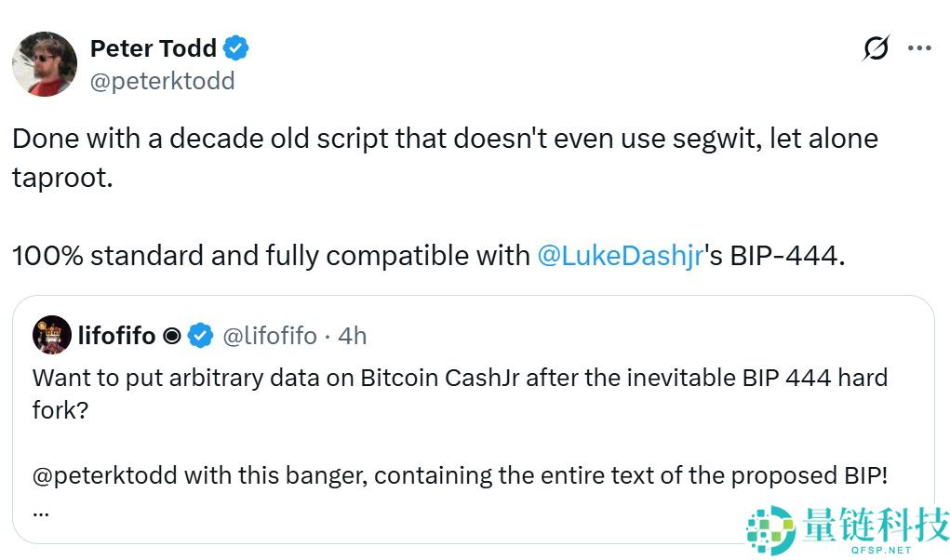
Task: Click lifofifo's circular profile picture
Action: click(50, 336)
